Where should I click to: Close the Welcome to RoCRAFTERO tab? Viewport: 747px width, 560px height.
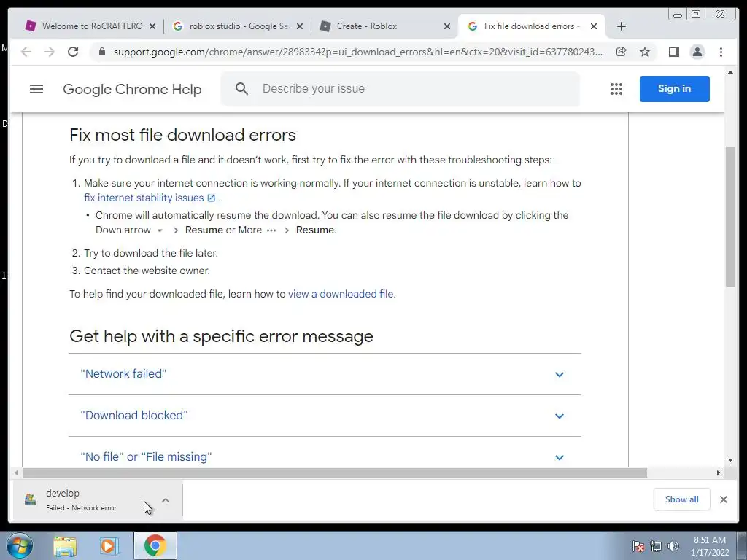152,26
